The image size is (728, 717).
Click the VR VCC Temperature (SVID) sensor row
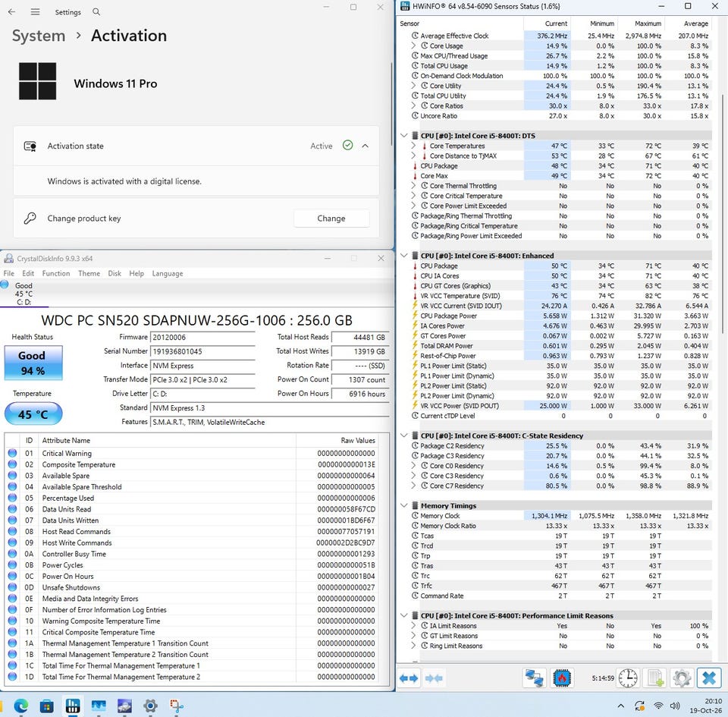point(561,296)
